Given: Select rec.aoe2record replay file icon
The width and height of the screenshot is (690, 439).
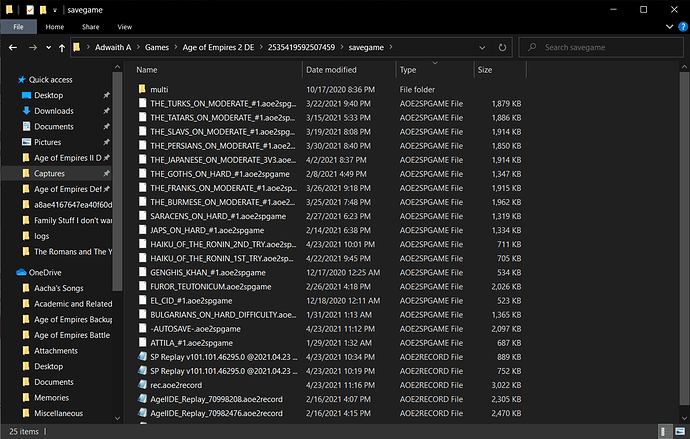Looking at the screenshot, I should pyautogui.click(x=142, y=385).
